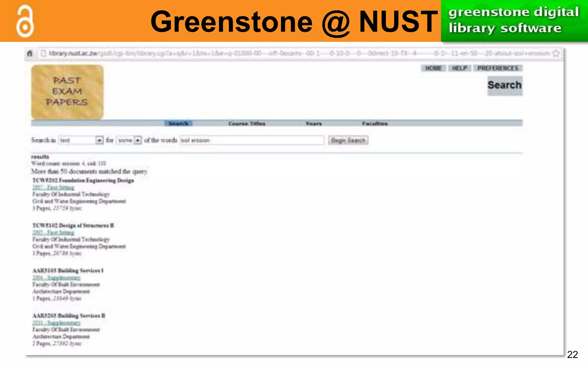Open the HELP page button
The height and width of the screenshot is (368, 588).
coord(459,68)
